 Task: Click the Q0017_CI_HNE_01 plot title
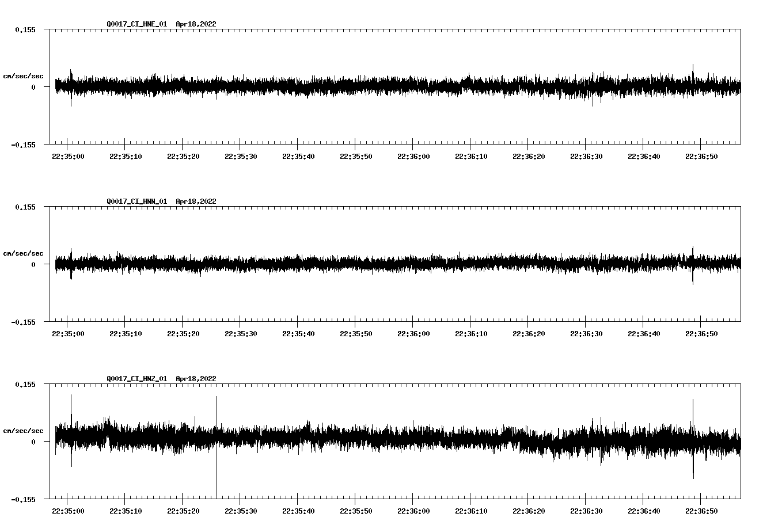tap(161, 24)
